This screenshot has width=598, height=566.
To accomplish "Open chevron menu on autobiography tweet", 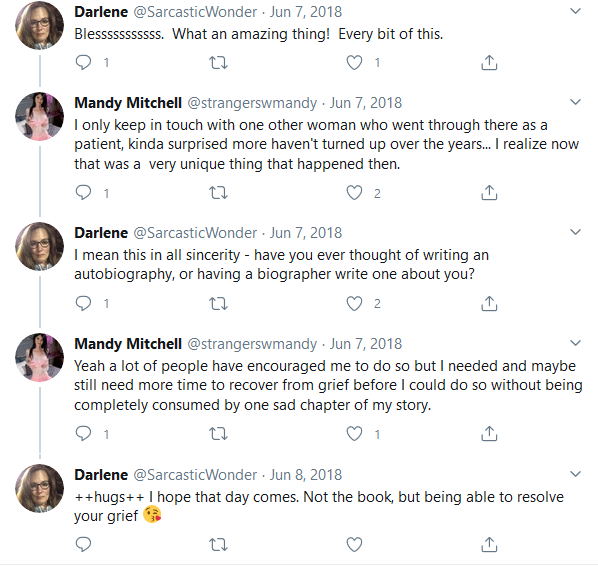I will point(575,232).
